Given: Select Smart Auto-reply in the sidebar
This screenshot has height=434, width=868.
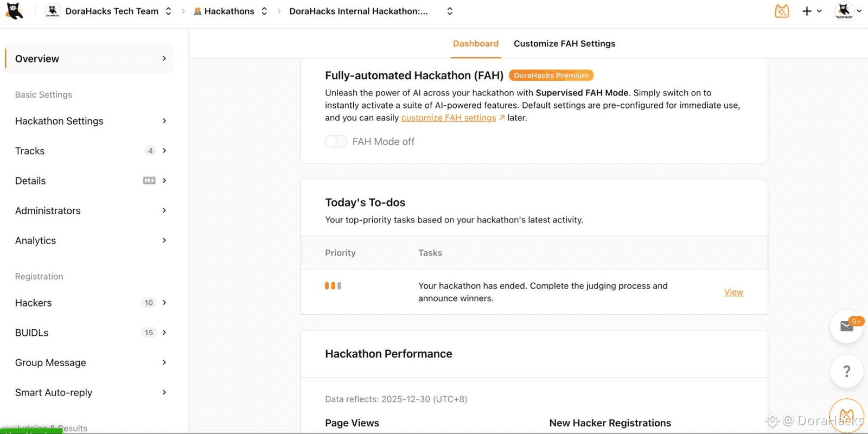Looking at the screenshot, I should [x=54, y=392].
